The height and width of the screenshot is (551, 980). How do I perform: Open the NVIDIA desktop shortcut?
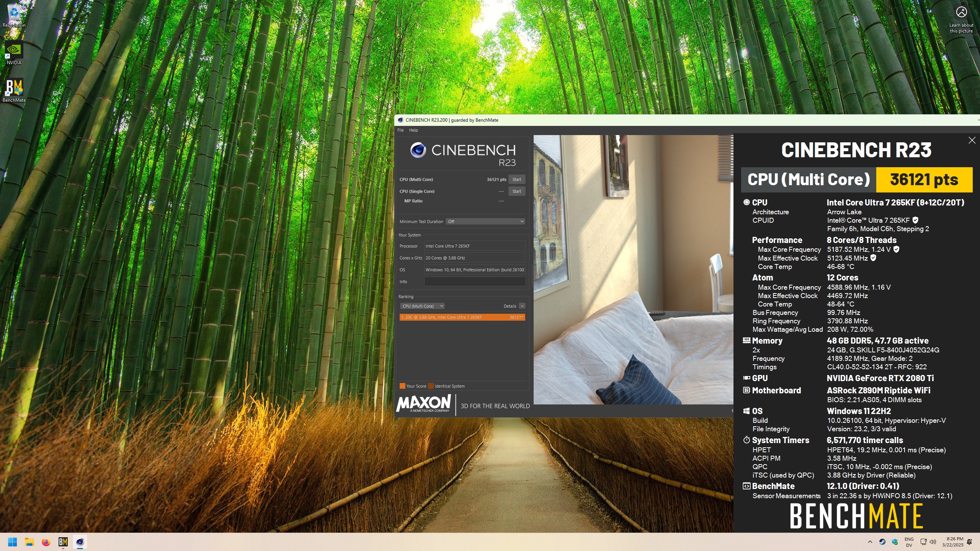pos(14,53)
